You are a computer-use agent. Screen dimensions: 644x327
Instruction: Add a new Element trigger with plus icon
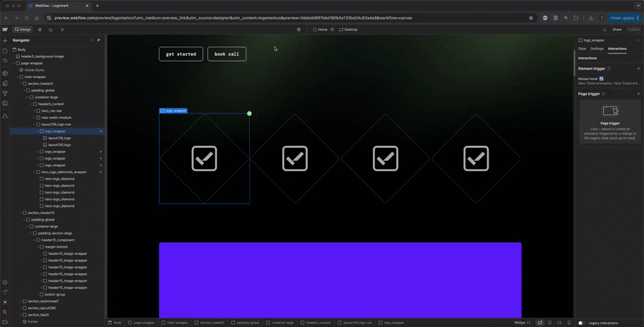638,69
